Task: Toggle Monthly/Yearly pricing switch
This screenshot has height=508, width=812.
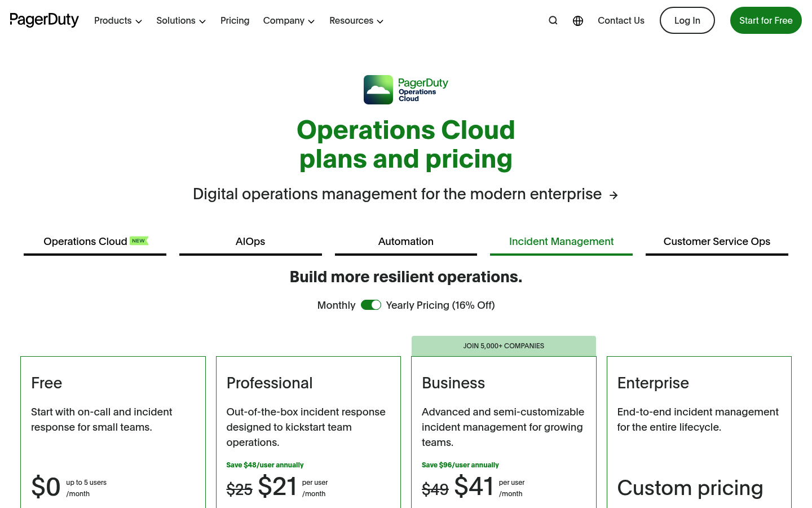Action: click(371, 305)
